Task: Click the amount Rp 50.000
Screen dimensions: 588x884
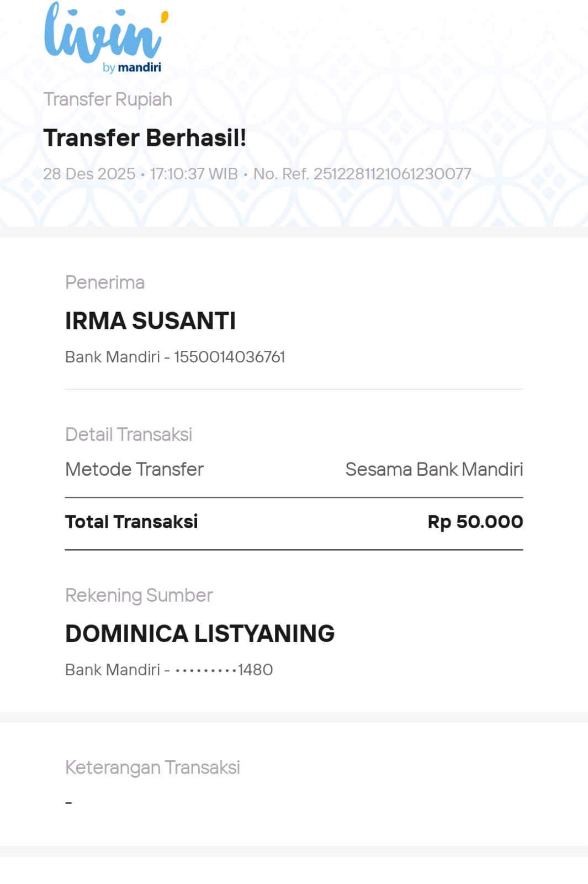Action: click(475, 522)
